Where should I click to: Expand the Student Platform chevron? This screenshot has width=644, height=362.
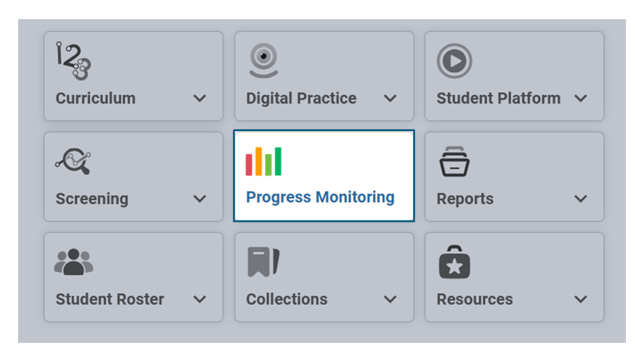click(581, 99)
